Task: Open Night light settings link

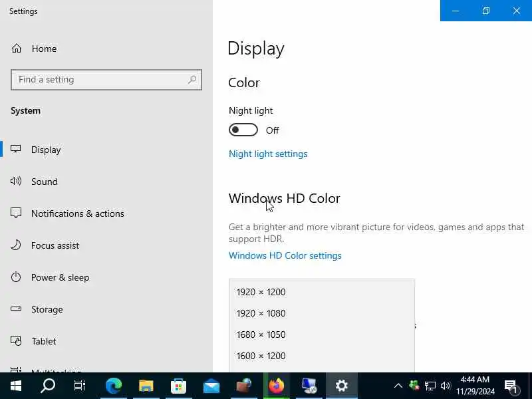Action: (x=268, y=154)
